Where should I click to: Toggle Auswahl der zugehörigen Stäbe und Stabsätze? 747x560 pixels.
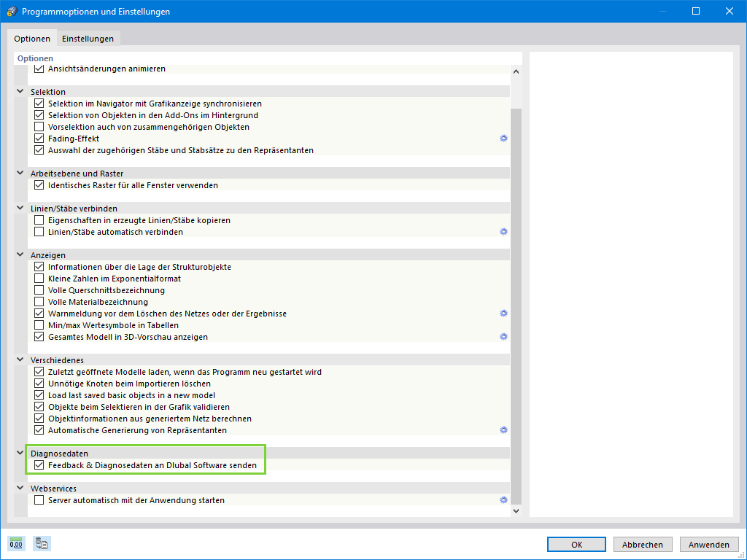(39, 150)
